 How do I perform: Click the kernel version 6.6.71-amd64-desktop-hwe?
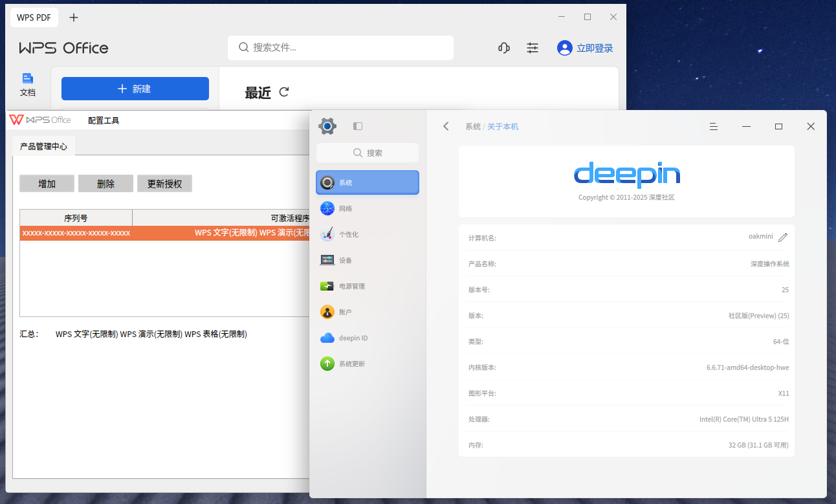[747, 367]
